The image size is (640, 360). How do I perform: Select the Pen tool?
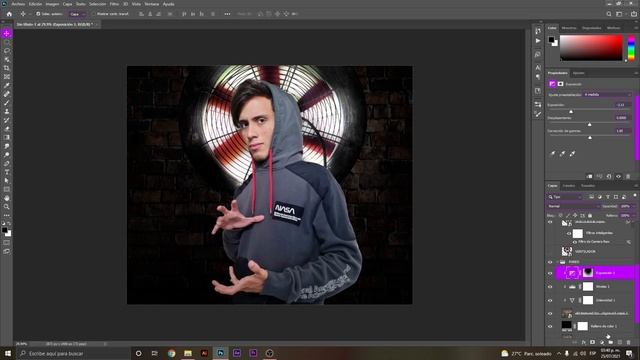click(x=7, y=163)
